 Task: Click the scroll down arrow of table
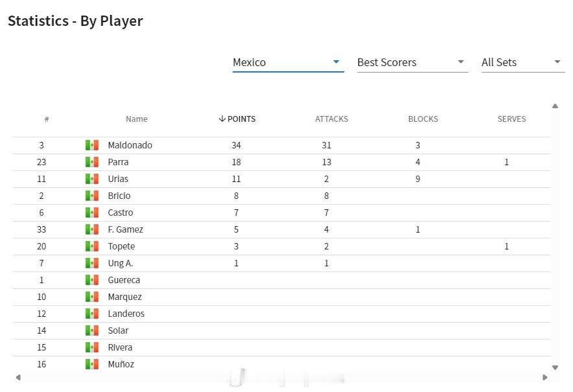[x=555, y=367]
